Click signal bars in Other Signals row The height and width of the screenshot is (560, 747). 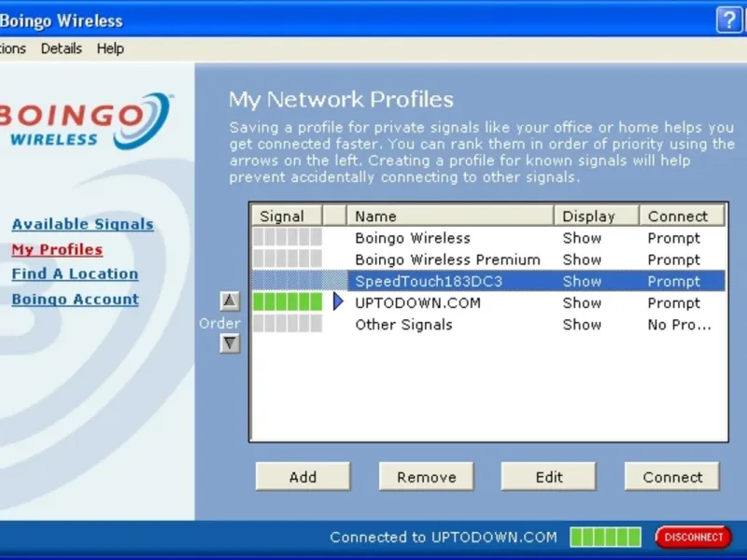288,324
